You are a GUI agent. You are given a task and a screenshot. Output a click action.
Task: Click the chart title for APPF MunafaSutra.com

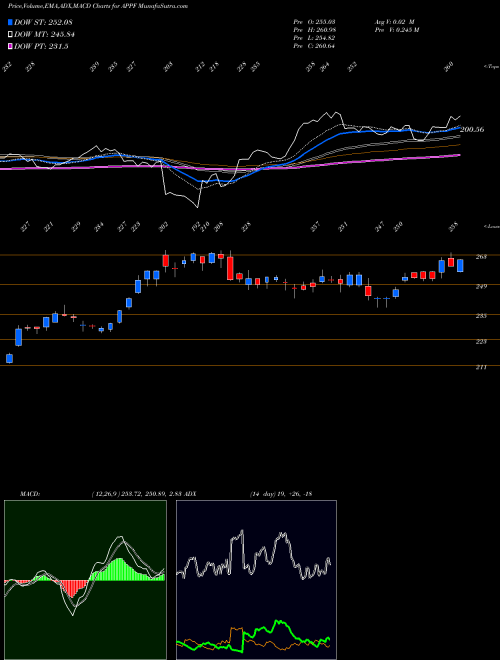98,6
